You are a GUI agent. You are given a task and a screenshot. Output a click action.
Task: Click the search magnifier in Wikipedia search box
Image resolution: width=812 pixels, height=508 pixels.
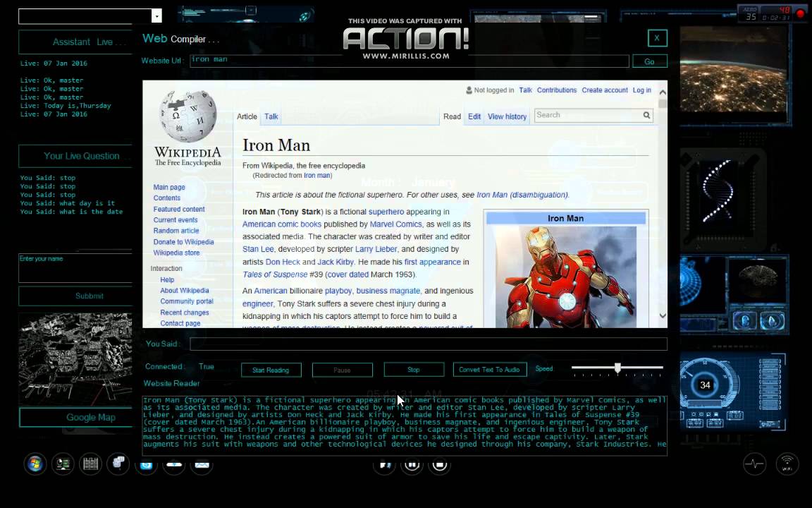coord(646,115)
